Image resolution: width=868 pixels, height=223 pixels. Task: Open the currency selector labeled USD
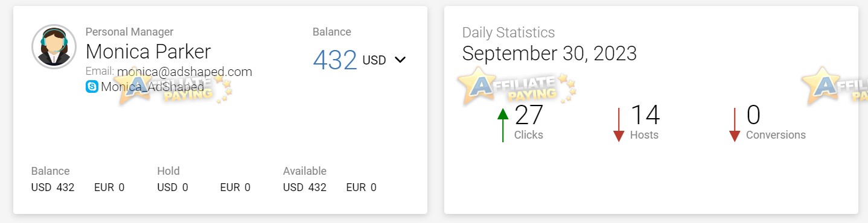[x=385, y=60]
